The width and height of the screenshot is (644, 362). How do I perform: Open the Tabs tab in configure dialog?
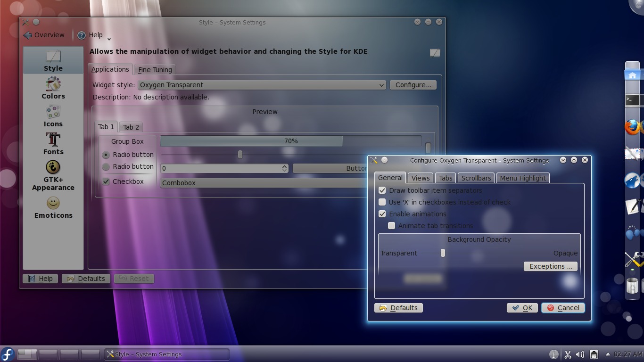coord(446,178)
